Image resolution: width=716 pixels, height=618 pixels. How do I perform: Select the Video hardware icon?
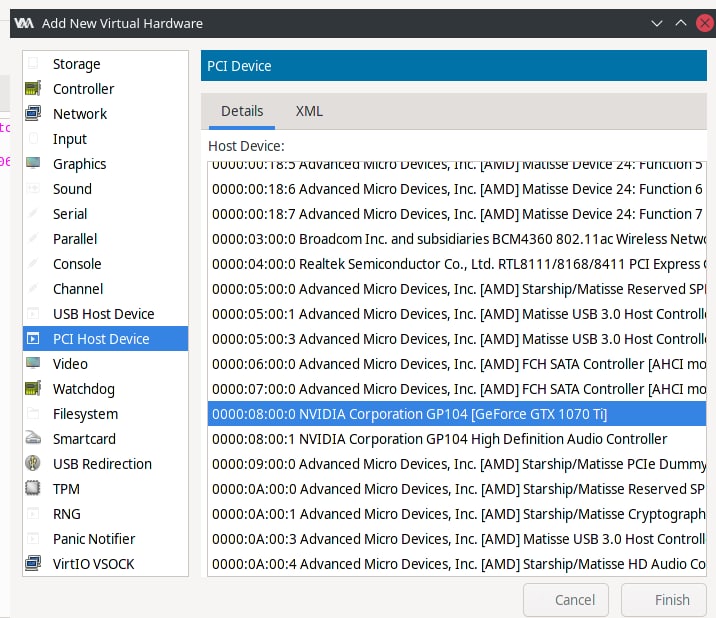34,364
